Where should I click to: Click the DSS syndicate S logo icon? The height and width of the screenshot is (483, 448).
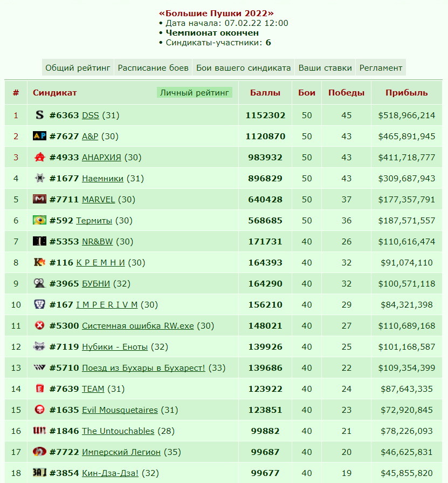pos(39,115)
